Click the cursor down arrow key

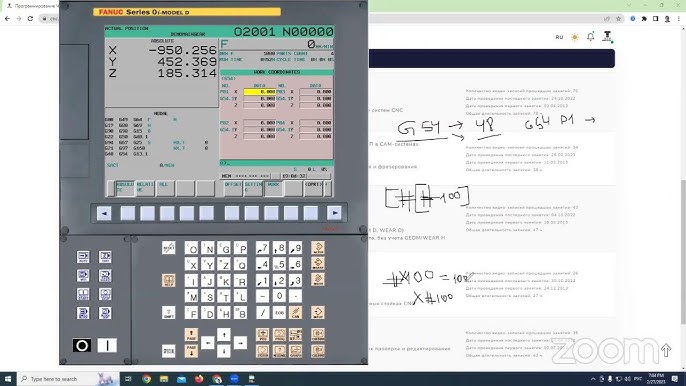click(224, 351)
